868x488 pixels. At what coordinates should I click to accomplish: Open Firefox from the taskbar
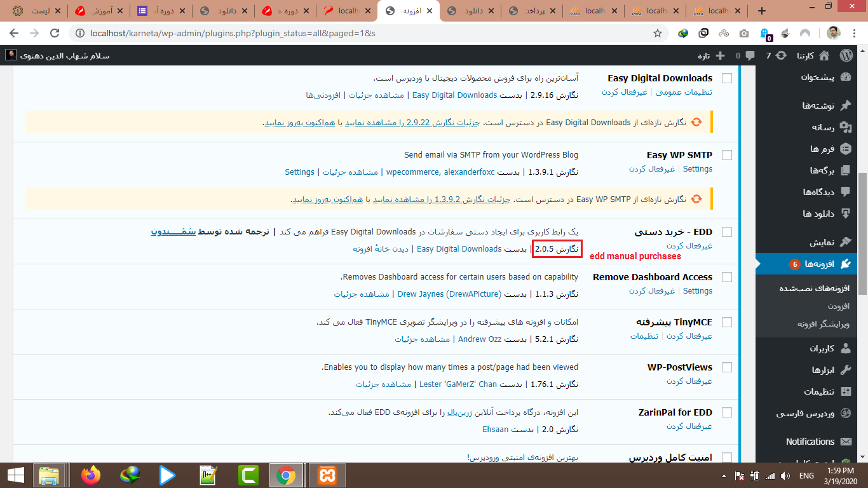point(92,475)
